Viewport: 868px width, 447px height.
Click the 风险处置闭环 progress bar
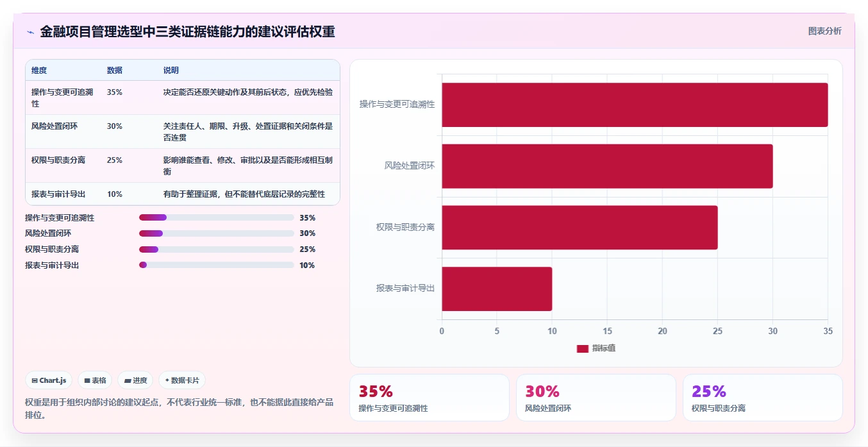tap(216, 233)
